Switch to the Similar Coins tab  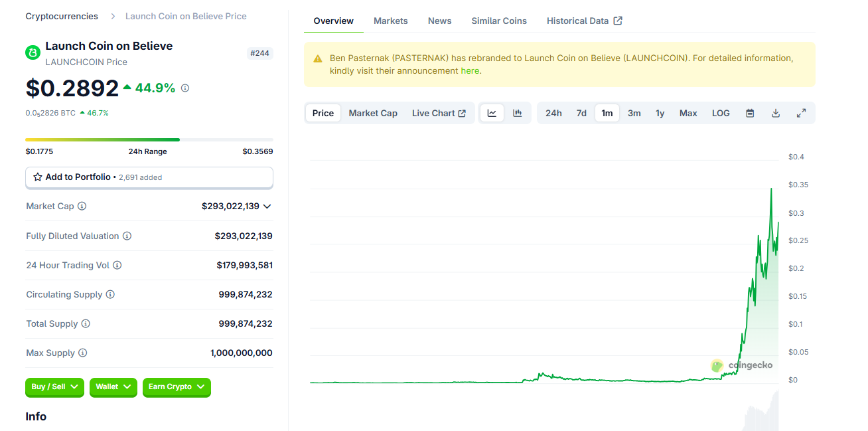[499, 21]
